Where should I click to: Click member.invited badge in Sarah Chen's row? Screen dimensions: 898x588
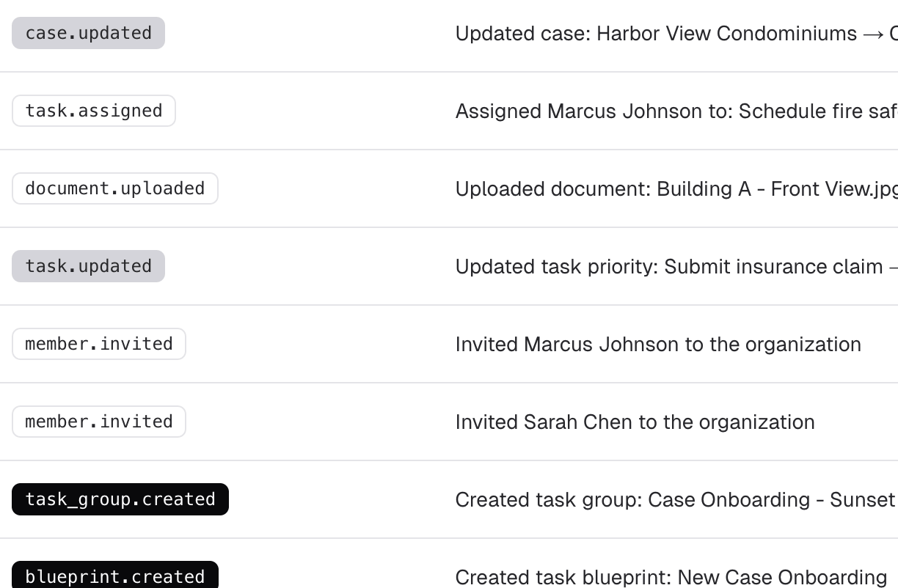(x=98, y=422)
